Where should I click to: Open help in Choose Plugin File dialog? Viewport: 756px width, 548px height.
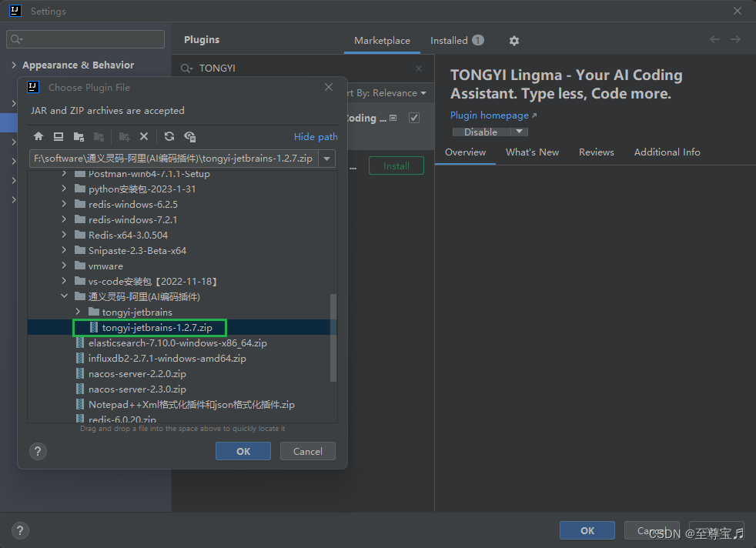[x=38, y=452]
